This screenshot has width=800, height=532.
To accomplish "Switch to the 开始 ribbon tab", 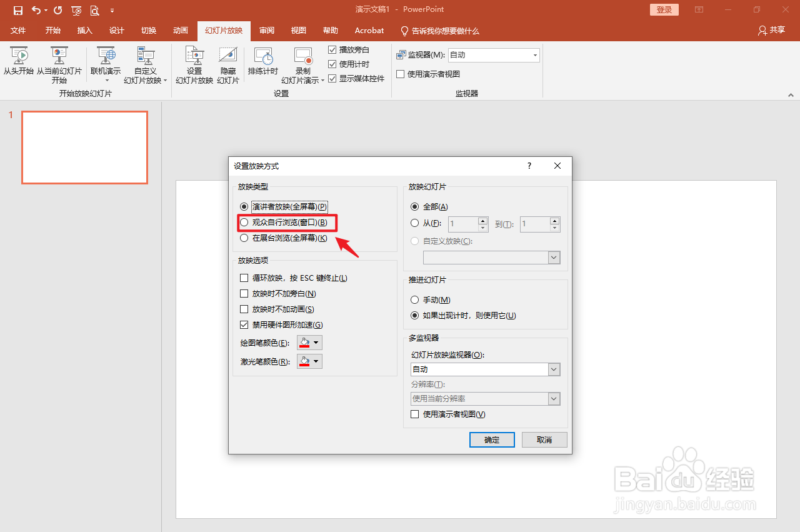I will (53, 31).
